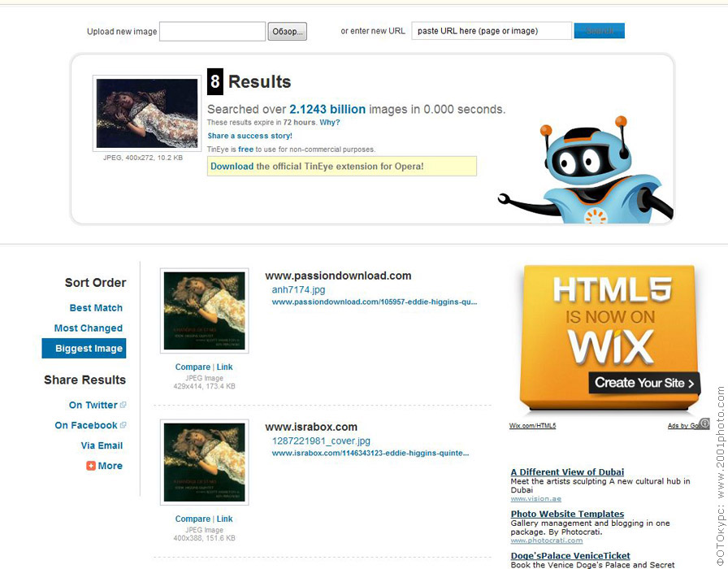
Task: Click the Upload new image file field
Action: pos(212,31)
